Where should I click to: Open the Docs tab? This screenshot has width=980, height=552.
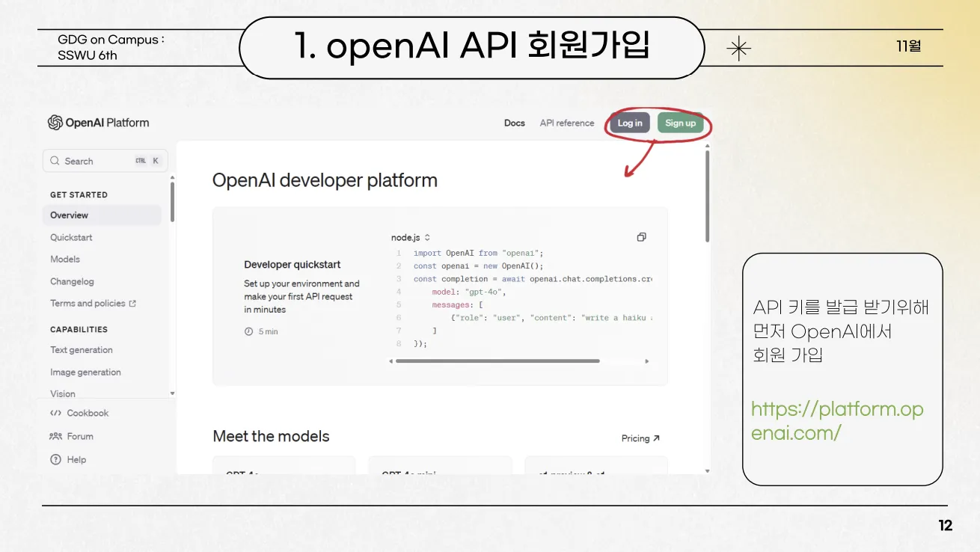(515, 123)
